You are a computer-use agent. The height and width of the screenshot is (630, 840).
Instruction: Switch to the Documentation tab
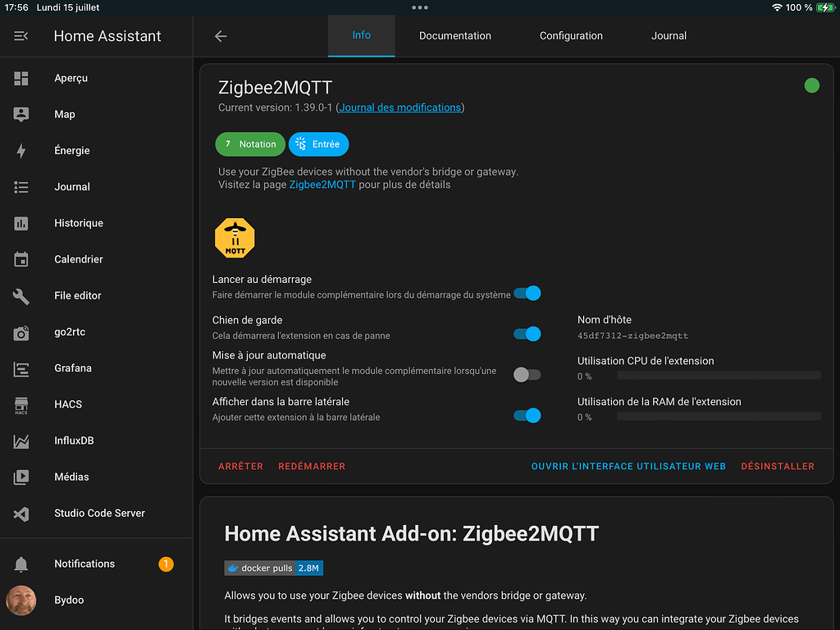tap(454, 36)
